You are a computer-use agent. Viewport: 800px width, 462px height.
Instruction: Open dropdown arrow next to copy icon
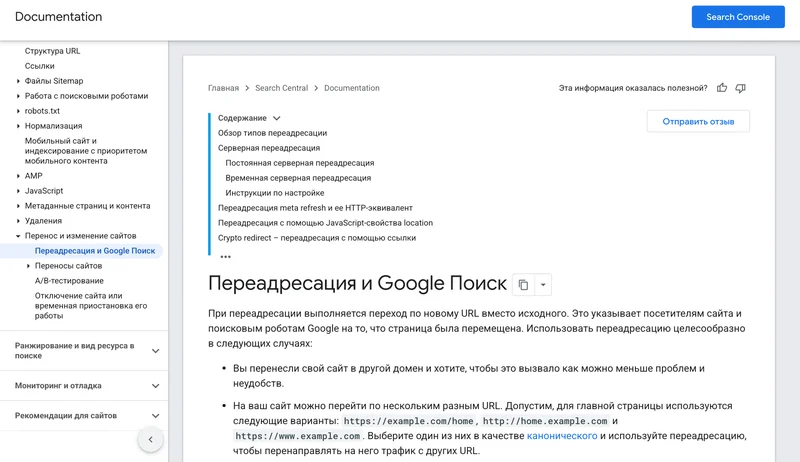543,285
